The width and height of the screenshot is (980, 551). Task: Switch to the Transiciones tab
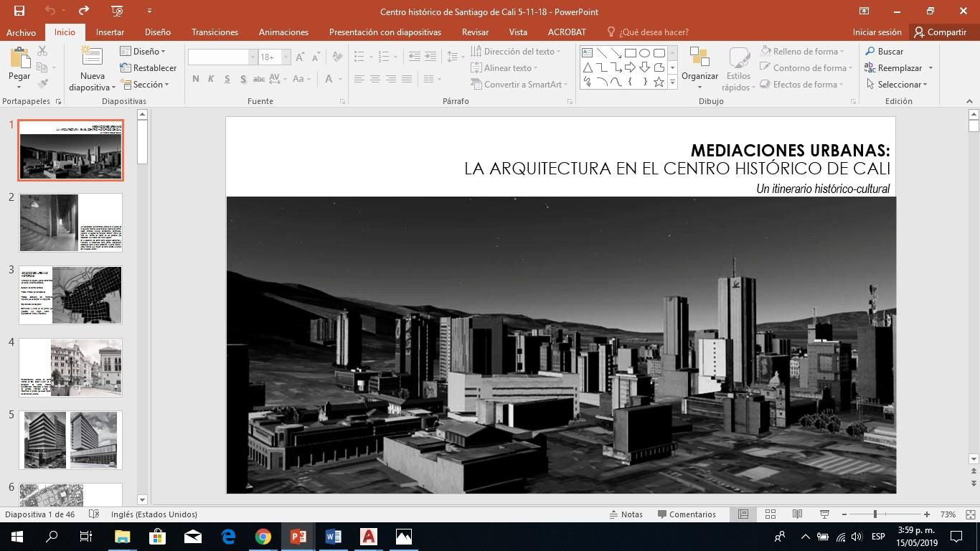coord(215,32)
